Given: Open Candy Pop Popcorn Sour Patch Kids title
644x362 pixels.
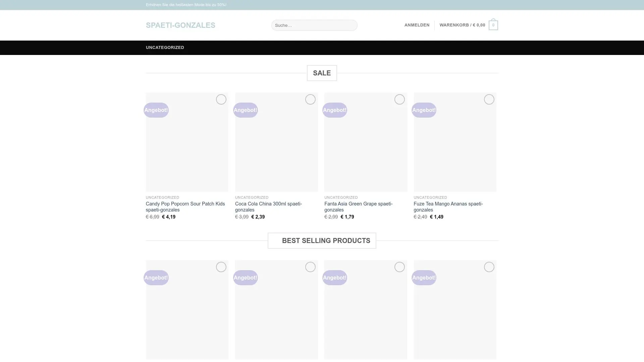Looking at the screenshot, I should pos(185,207).
